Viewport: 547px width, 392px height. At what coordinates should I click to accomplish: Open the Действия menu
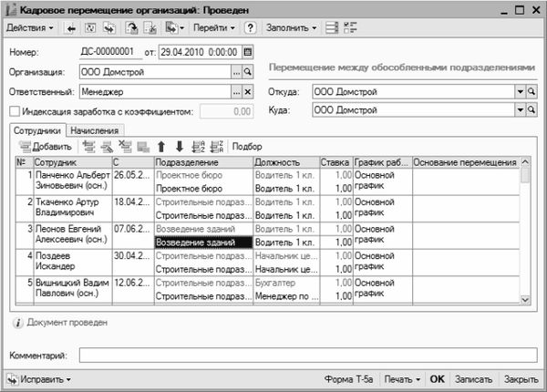point(30,28)
